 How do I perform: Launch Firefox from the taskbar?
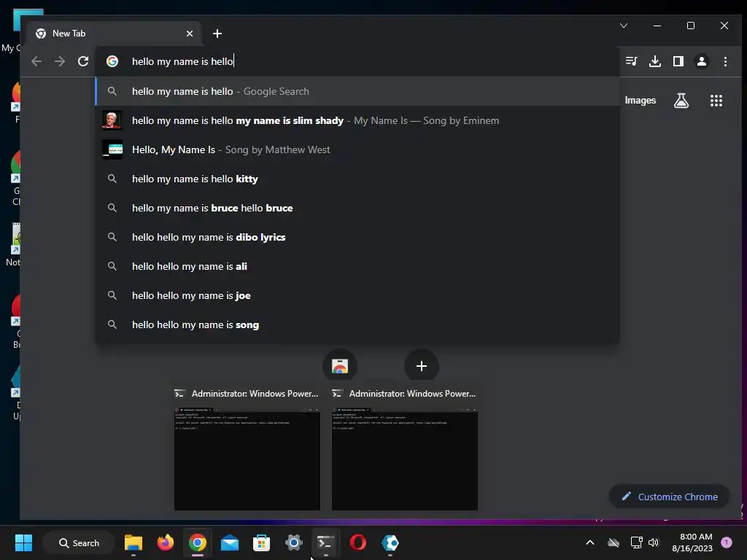click(x=166, y=542)
